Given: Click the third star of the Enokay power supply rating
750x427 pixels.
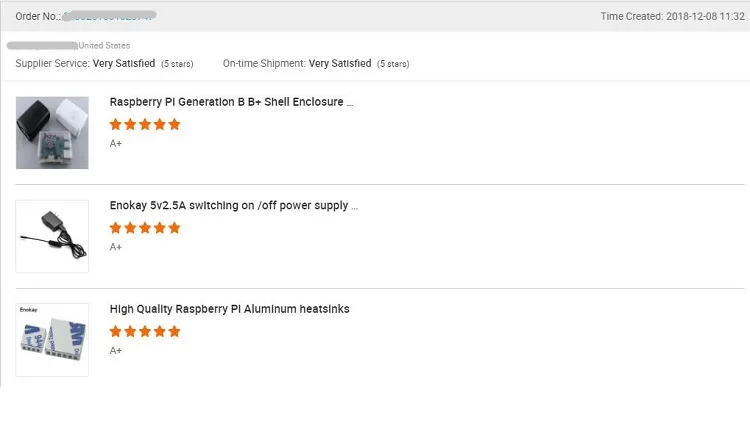Looking at the screenshot, I should (x=145, y=228).
